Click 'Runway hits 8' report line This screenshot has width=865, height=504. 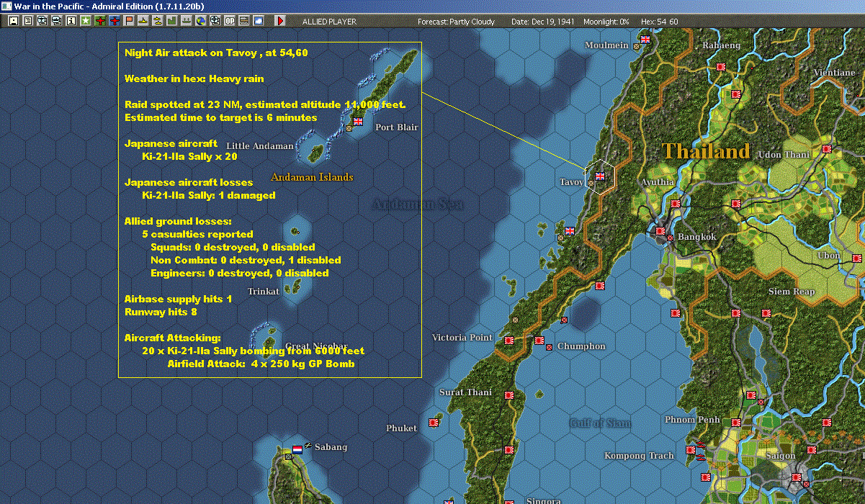[x=161, y=312]
